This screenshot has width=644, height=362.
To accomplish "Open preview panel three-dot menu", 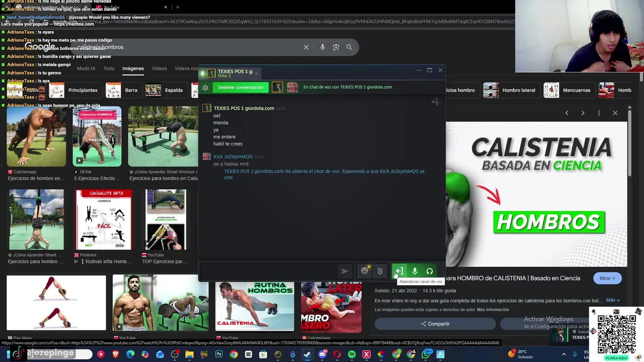I will [599, 113].
